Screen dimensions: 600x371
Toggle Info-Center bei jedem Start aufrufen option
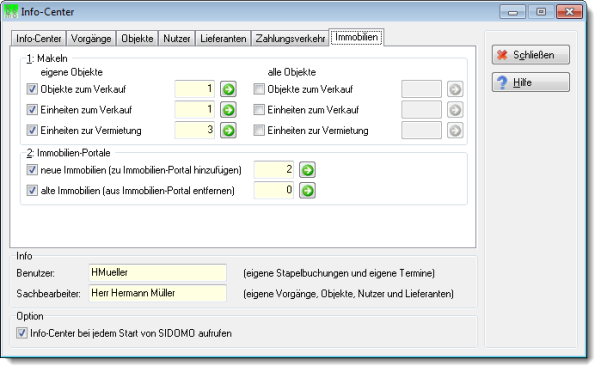click(22, 333)
